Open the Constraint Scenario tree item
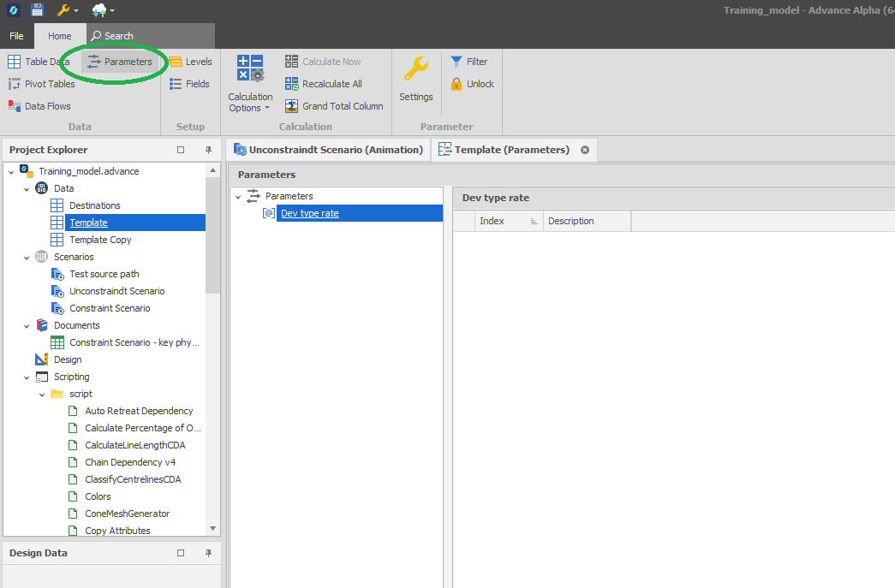Screen dimensions: 895x588 tap(110, 308)
